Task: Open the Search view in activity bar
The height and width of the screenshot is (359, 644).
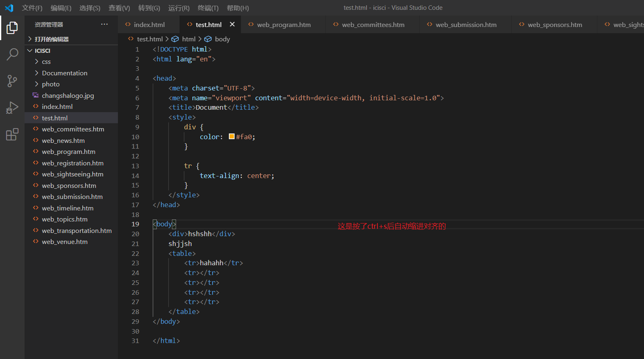Action: (12, 54)
